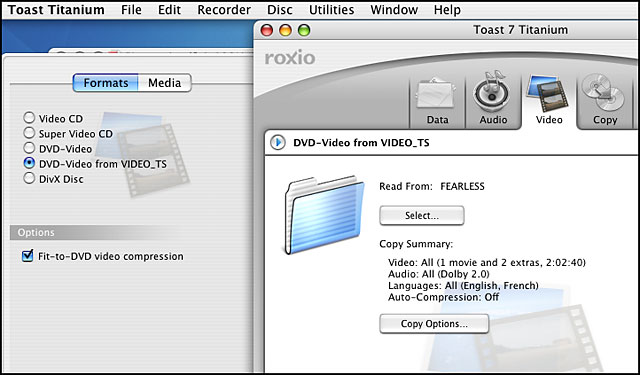Uncheck Fit-to-DVD video compression
The image size is (640, 375).
tap(27, 256)
